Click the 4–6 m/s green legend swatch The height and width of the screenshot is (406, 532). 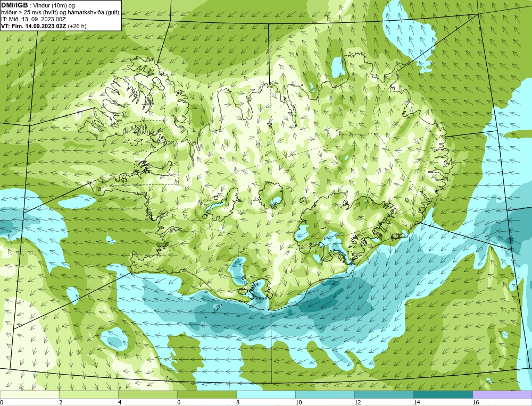pos(147,394)
